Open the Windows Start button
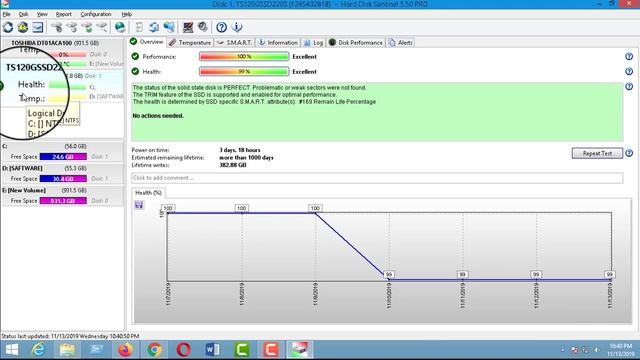Image resolution: width=640 pixels, height=360 pixels. (12, 350)
